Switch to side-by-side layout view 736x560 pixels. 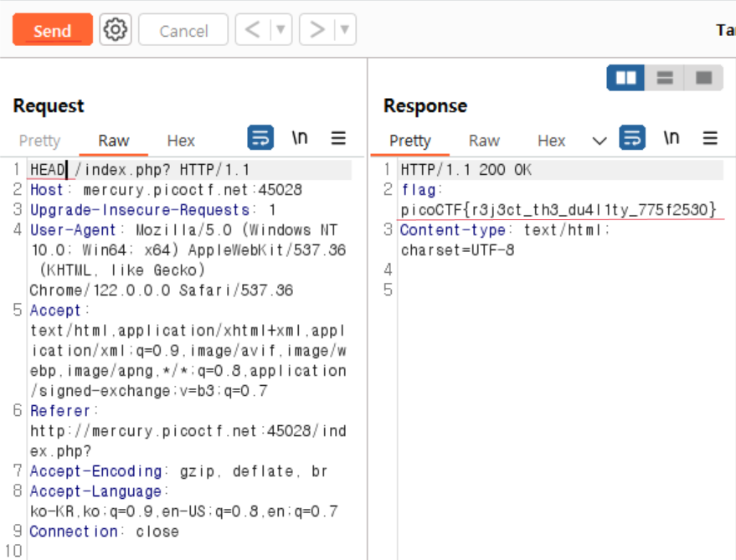click(x=625, y=78)
